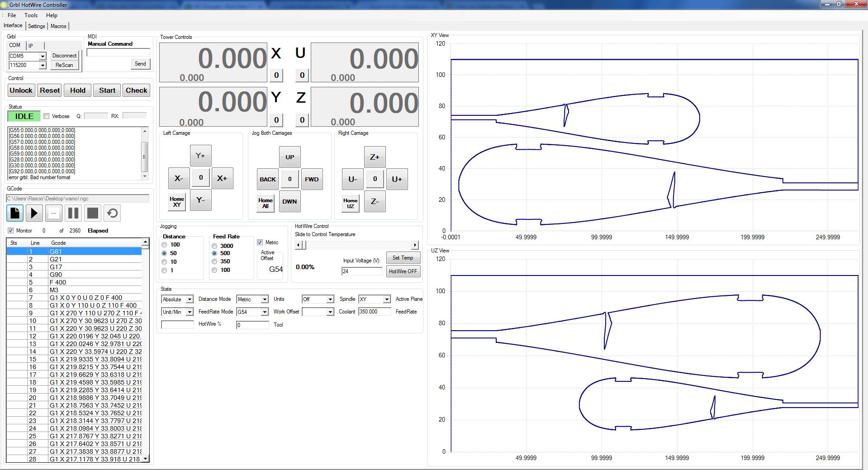Zero the Z axis readout
868x470 pixels.
tap(302, 120)
